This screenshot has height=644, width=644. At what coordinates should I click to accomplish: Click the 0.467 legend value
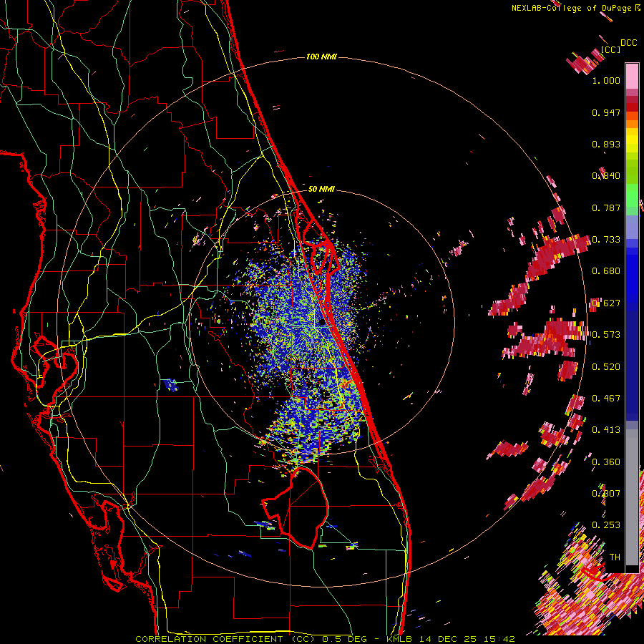coord(606,399)
